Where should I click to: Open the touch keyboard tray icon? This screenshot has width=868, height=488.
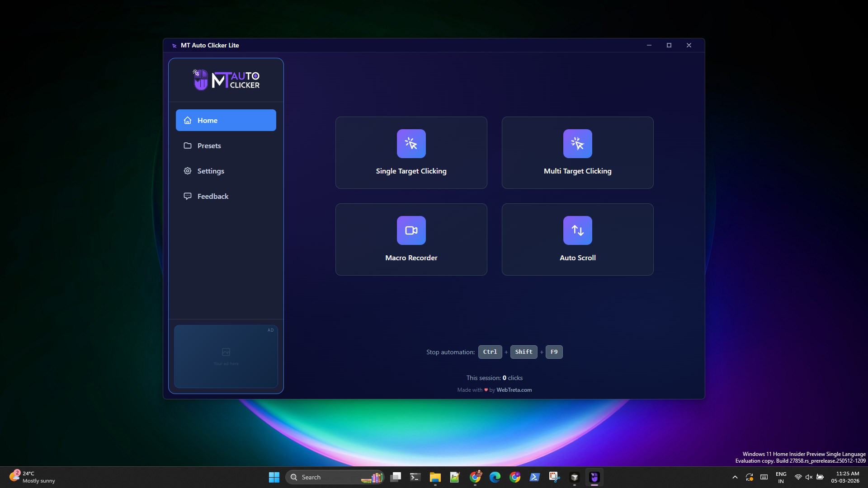point(764,477)
